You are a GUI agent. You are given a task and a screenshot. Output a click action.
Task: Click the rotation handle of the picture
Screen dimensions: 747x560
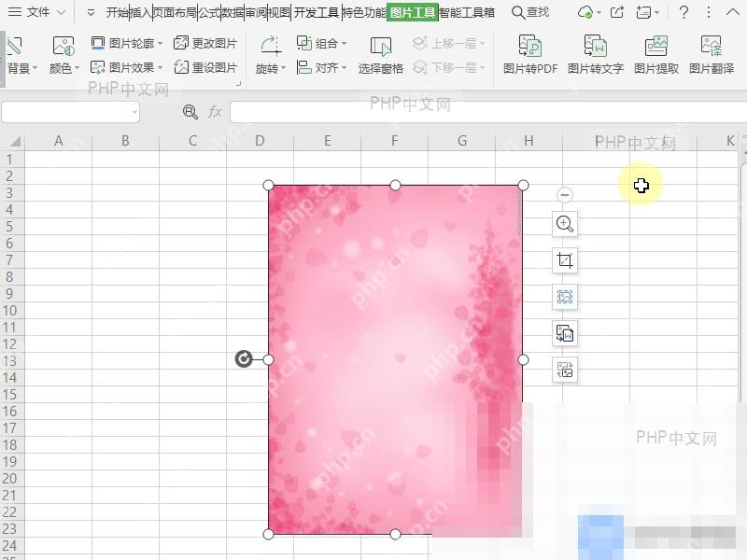click(244, 359)
